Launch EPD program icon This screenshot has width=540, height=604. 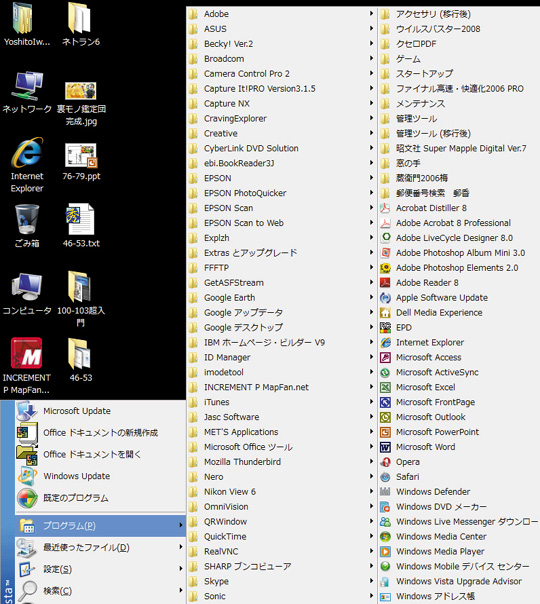[385, 328]
